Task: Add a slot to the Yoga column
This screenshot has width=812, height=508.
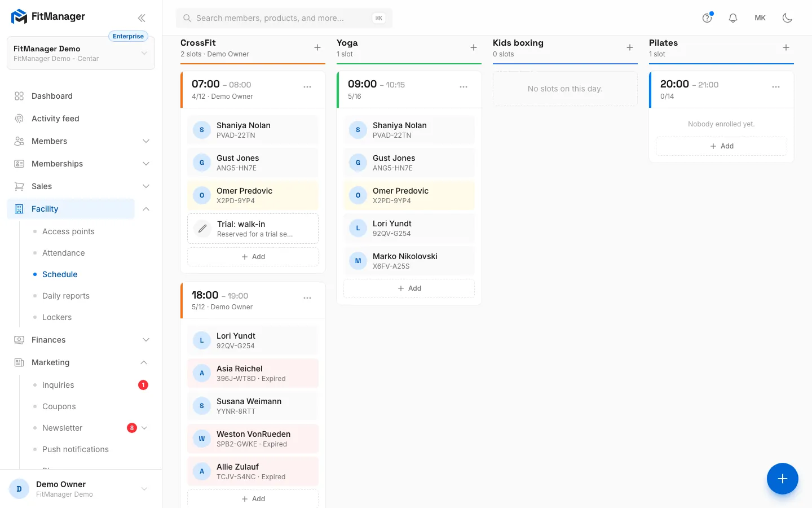Action: coord(474,47)
